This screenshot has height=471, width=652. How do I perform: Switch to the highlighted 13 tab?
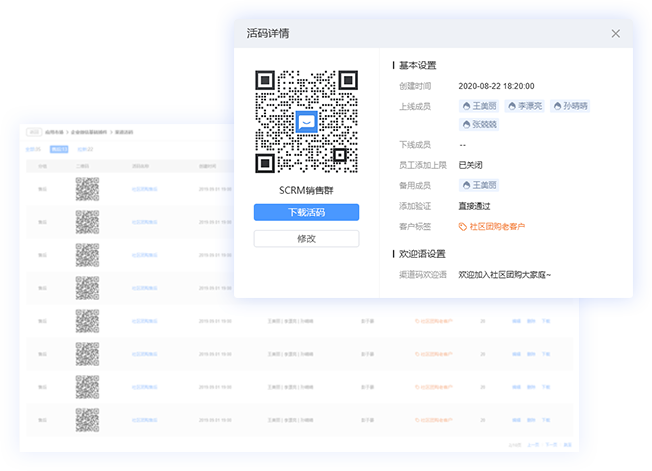59,149
